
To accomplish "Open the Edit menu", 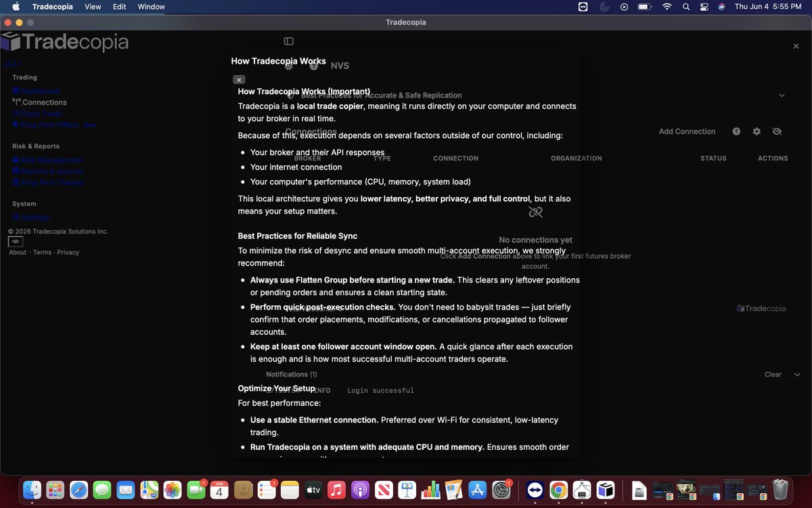I will 120,7.
